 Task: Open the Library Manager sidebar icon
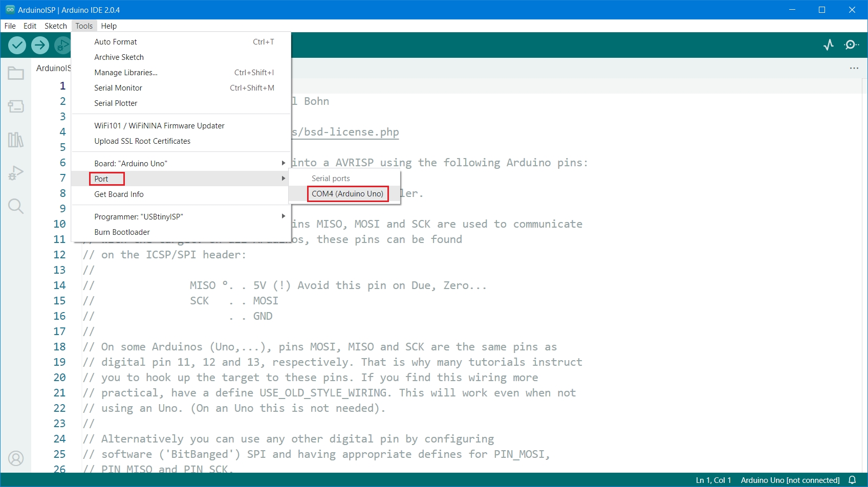coord(16,140)
